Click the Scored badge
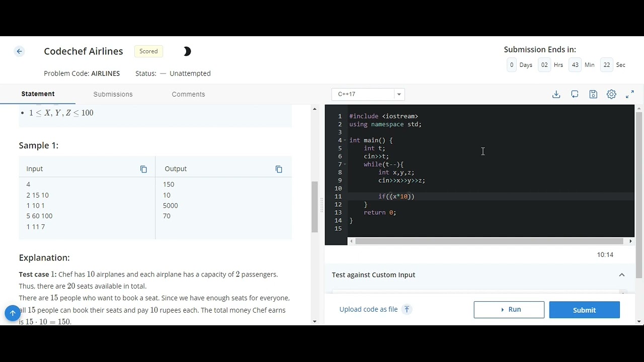Viewport: 644px width, 362px height. [148, 51]
